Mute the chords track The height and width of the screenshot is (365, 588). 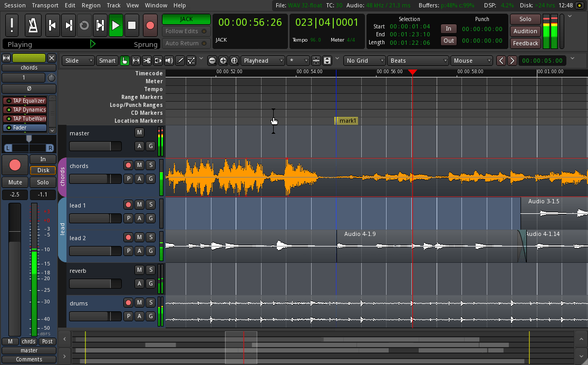pyautogui.click(x=139, y=165)
